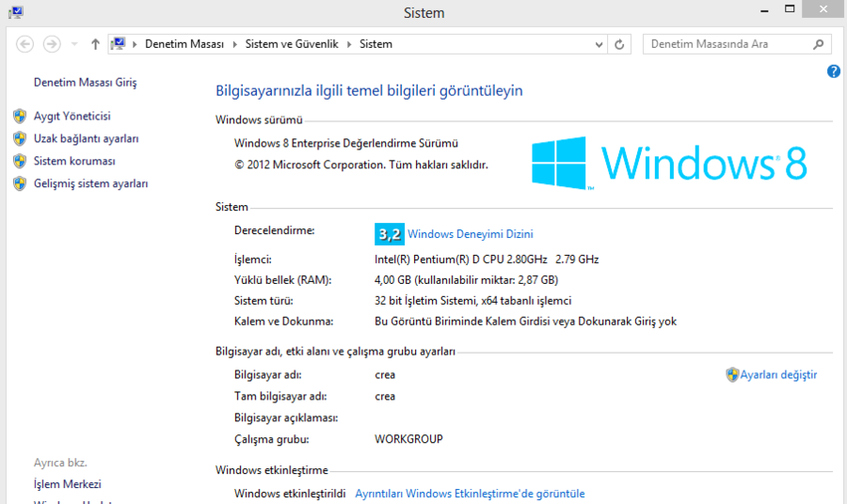
Task: Click the search magnifier icon
Action: coord(819,44)
